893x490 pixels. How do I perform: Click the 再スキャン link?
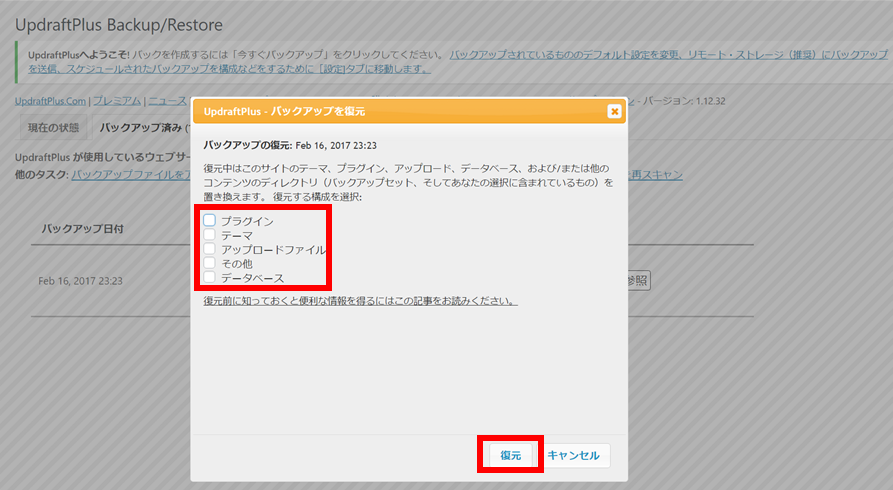[656, 174]
